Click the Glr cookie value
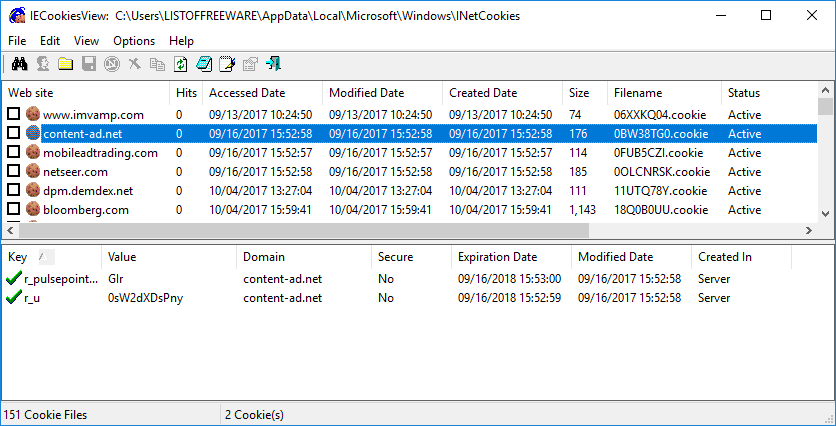Viewport: 836px width, 426px height. pyautogui.click(x=116, y=279)
